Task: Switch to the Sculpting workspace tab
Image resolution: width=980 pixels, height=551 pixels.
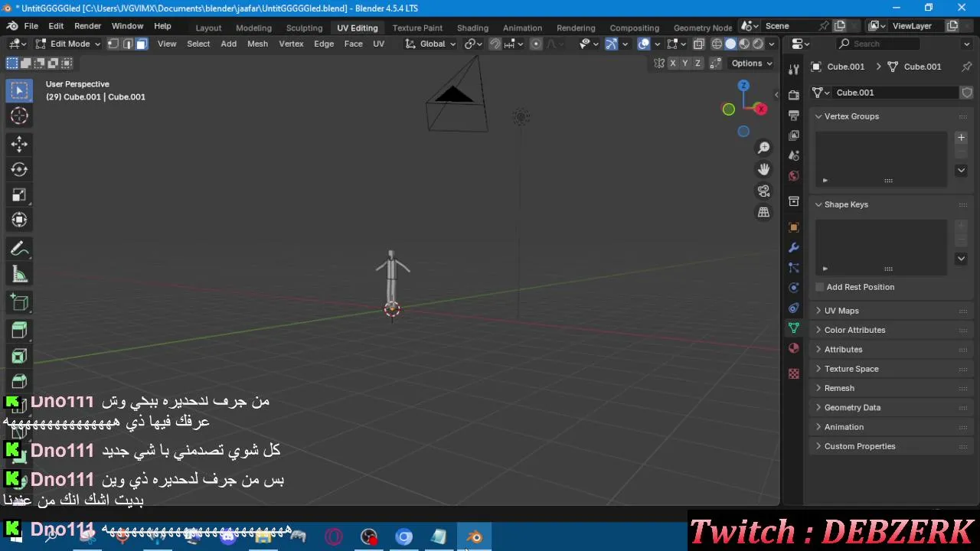Action: pos(304,28)
